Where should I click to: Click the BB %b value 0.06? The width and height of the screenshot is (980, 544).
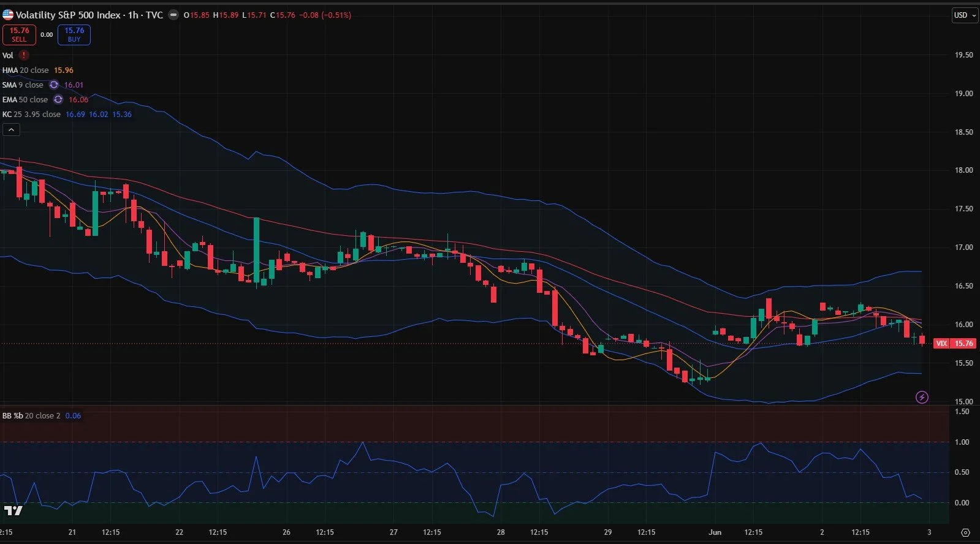click(73, 416)
